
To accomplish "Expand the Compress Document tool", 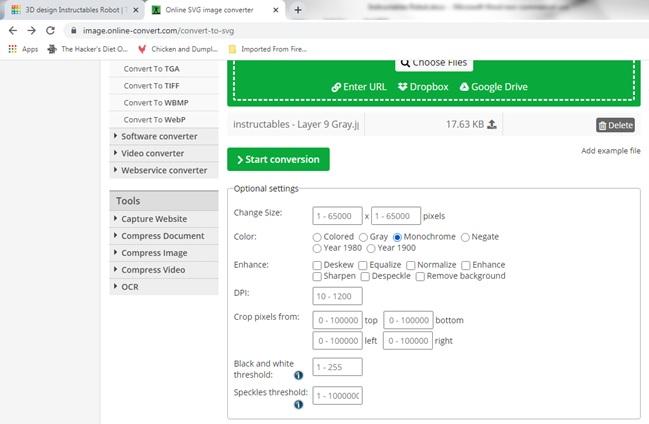I will pyautogui.click(x=164, y=236).
